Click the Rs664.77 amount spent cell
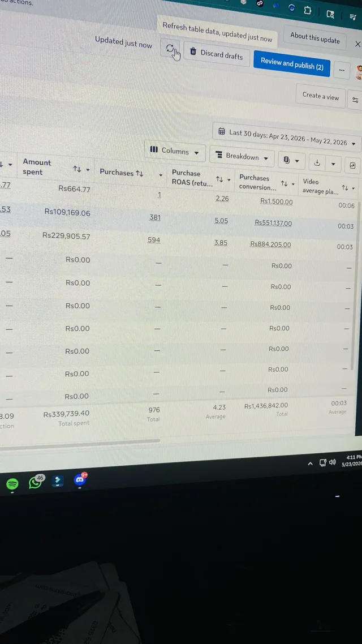 coord(74,190)
